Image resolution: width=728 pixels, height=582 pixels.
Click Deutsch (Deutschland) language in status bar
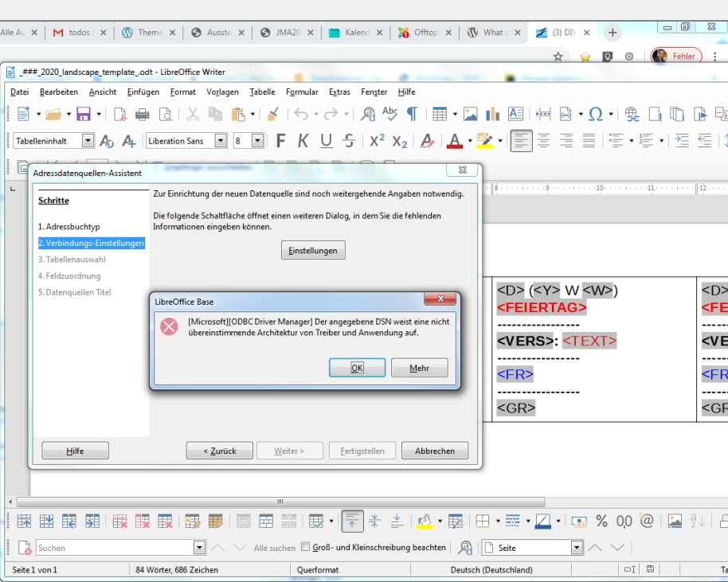(491, 569)
